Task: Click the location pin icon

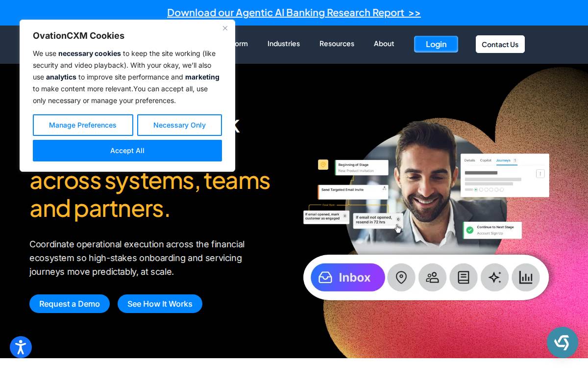Action: [401, 277]
